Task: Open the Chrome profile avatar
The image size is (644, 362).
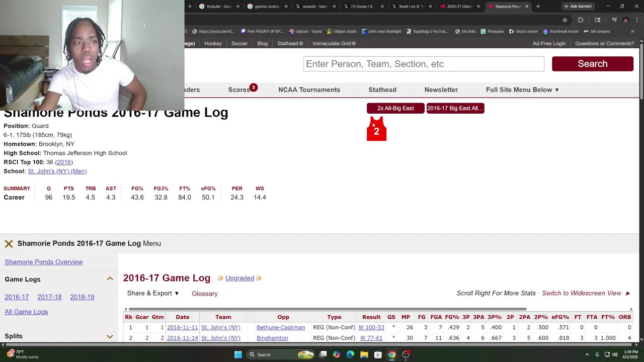Action: pyautogui.click(x=625, y=20)
